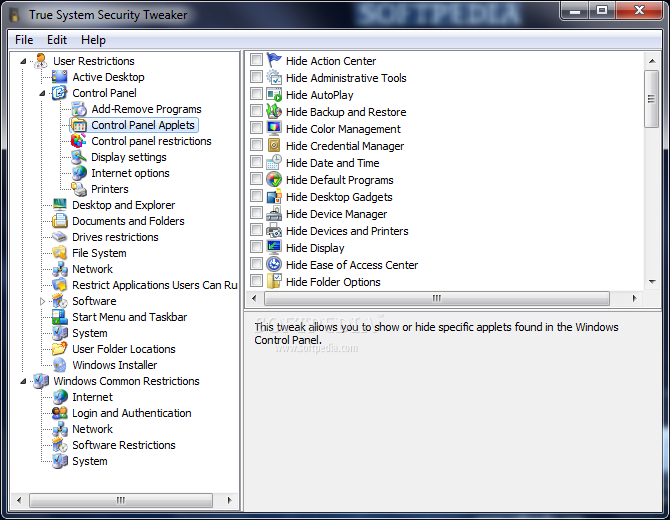Click the applet list horizontal scrollbar thumb
The width and height of the screenshot is (670, 520).
click(x=437, y=298)
